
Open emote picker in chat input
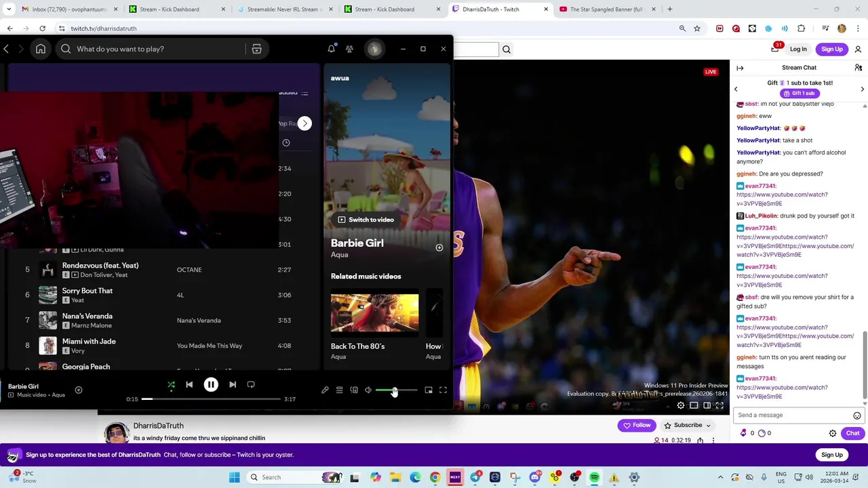point(857,415)
